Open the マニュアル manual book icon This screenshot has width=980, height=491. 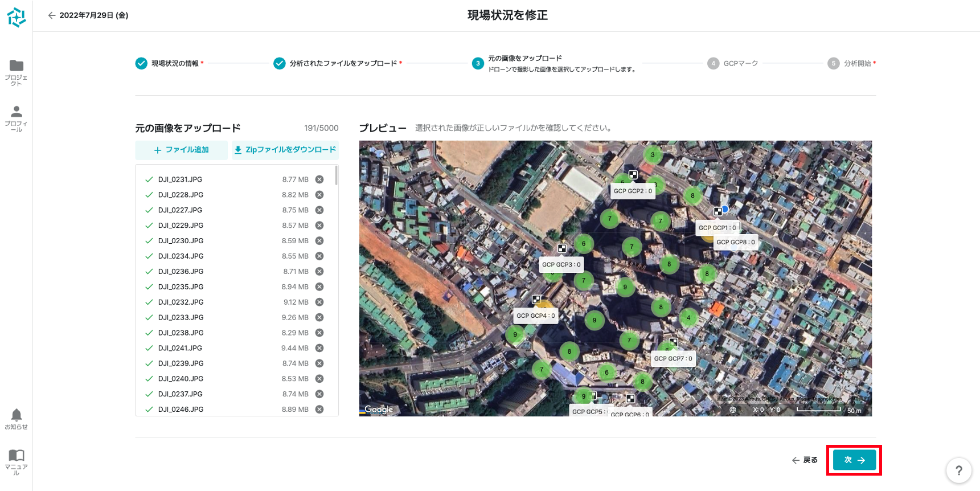coord(17,455)
